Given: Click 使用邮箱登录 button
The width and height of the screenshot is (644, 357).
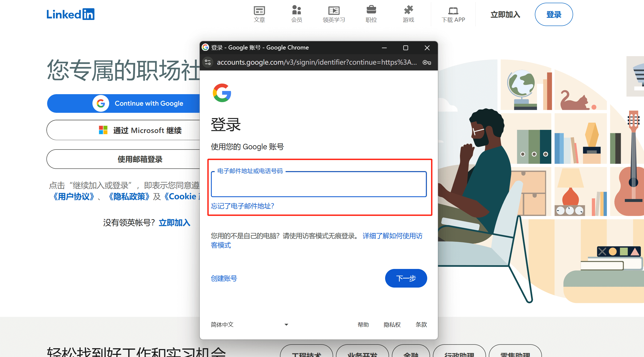Looking at the screenshot, I should [x=124, y=159].
